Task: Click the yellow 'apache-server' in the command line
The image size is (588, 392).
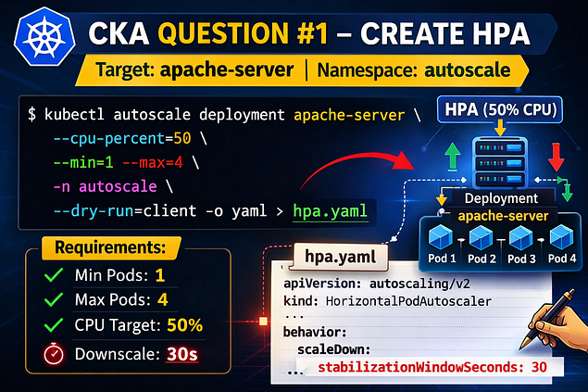Action: (349, 115)
